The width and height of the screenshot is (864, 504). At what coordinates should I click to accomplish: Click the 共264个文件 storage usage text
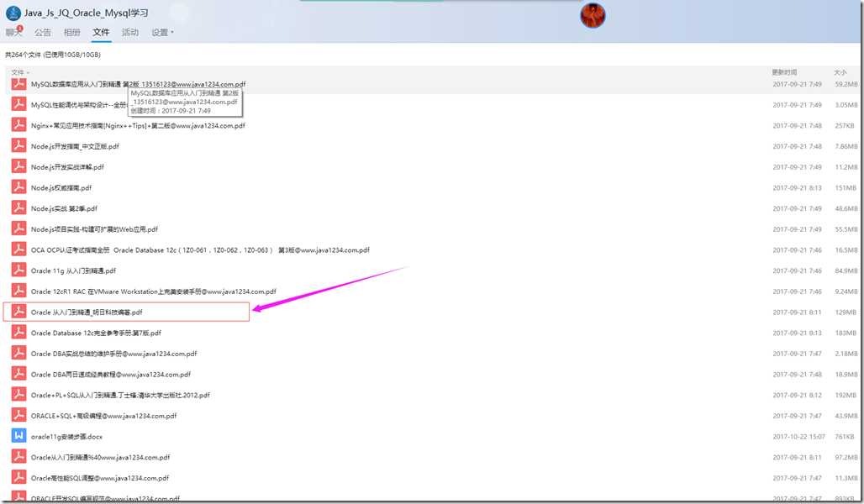(x=53, y=55)
